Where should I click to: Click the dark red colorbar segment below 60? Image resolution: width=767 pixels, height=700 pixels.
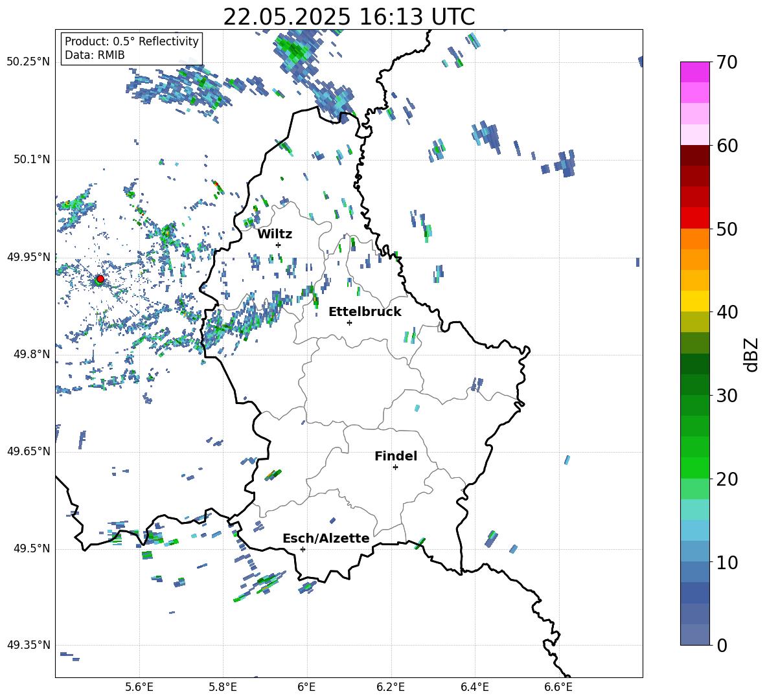[x=694, y=155]
